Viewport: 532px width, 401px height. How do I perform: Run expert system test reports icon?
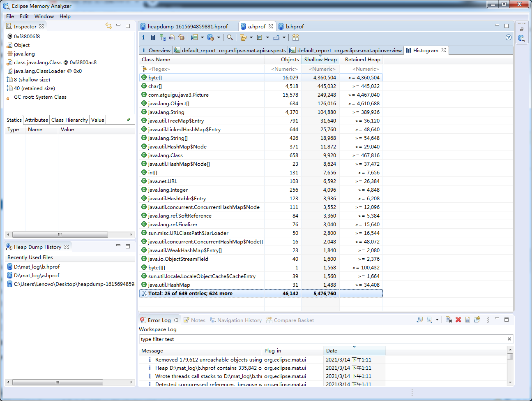(194, 37)
